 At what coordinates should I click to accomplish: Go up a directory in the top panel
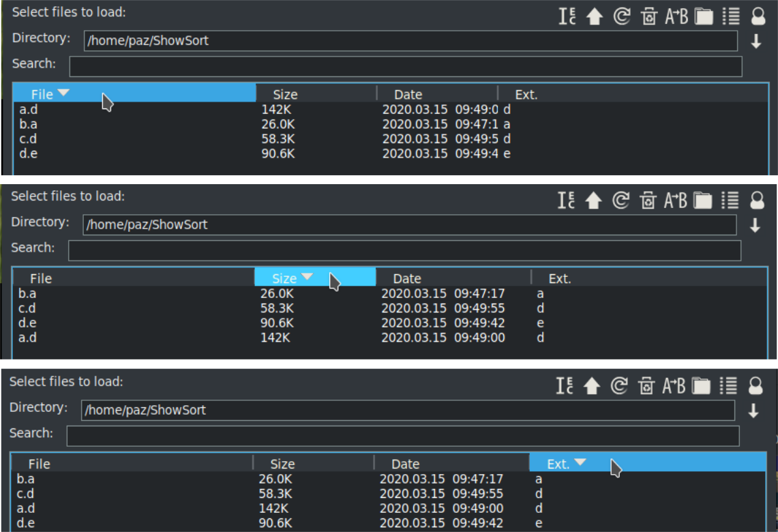pyautogui.click(x=595, y=16)
